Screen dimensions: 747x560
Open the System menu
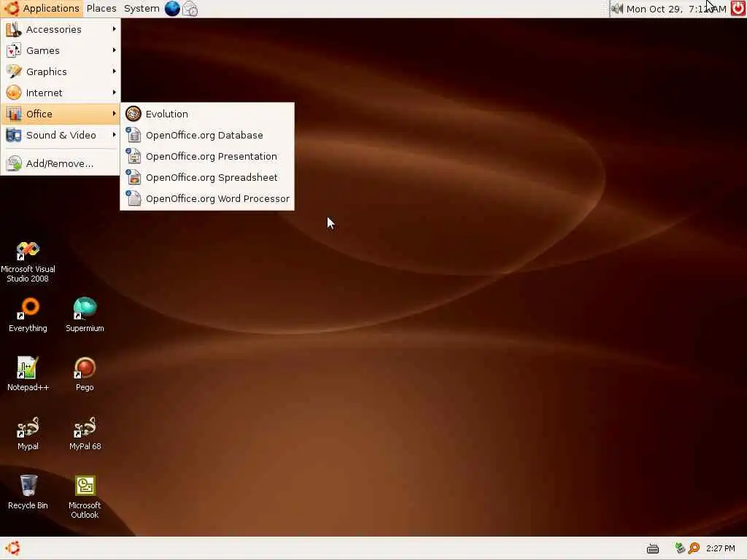[142, 9]
